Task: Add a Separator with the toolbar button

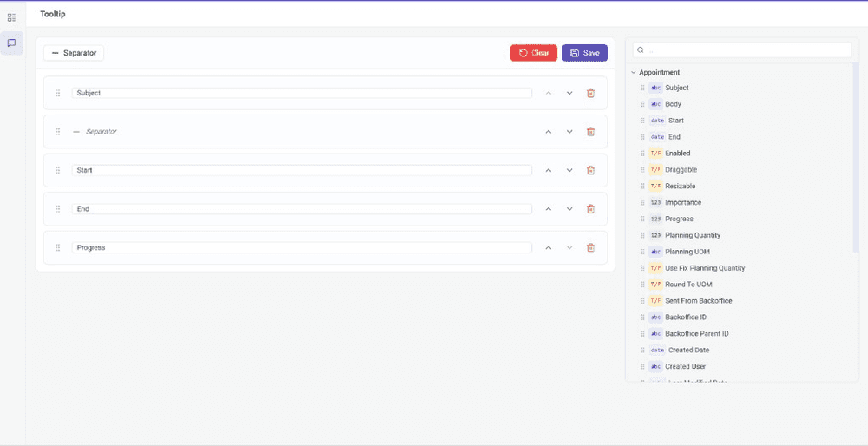Action: click(74, 53)
